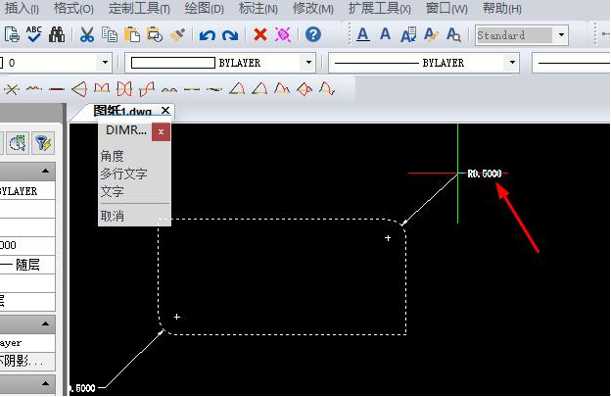Open the 定制工具(T) menu

click(139, 8)
